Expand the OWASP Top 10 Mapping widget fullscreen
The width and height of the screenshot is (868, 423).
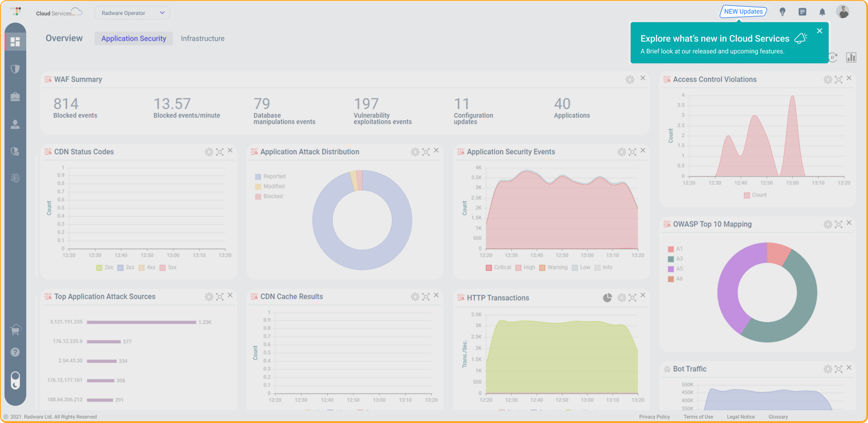(x=839, y=224)
